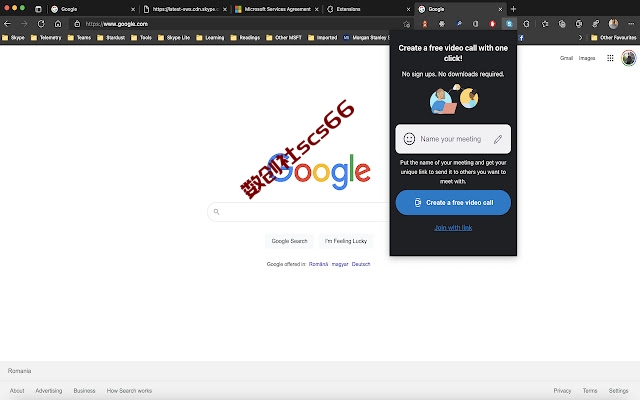Image resolution: width=640 pixels, height=400 pixels.
Task: Open the browser home page button
Action: pos(58,24)
